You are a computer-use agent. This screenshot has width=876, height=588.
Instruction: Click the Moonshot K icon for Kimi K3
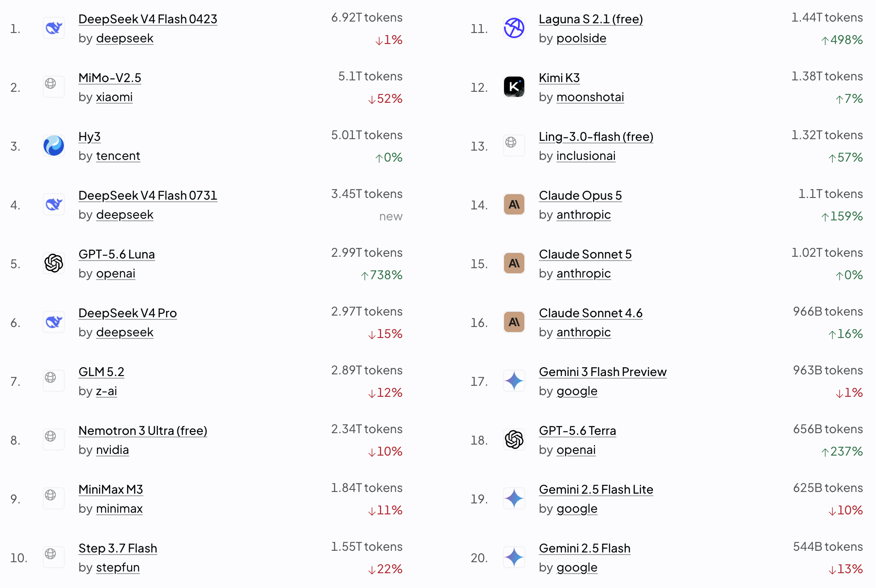coord(514,87)
